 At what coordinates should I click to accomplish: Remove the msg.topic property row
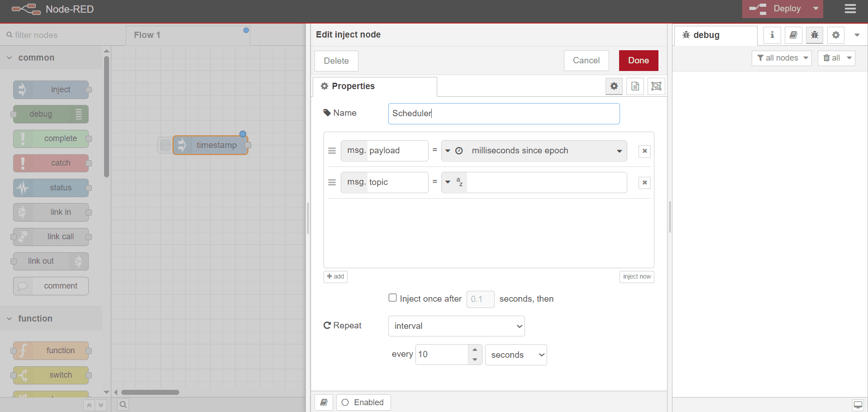(644, 183)
